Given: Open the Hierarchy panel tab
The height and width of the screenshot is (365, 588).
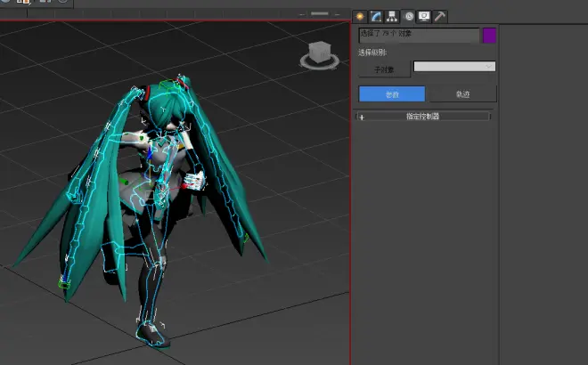Looking at the screenshot, I should (392, 17).
